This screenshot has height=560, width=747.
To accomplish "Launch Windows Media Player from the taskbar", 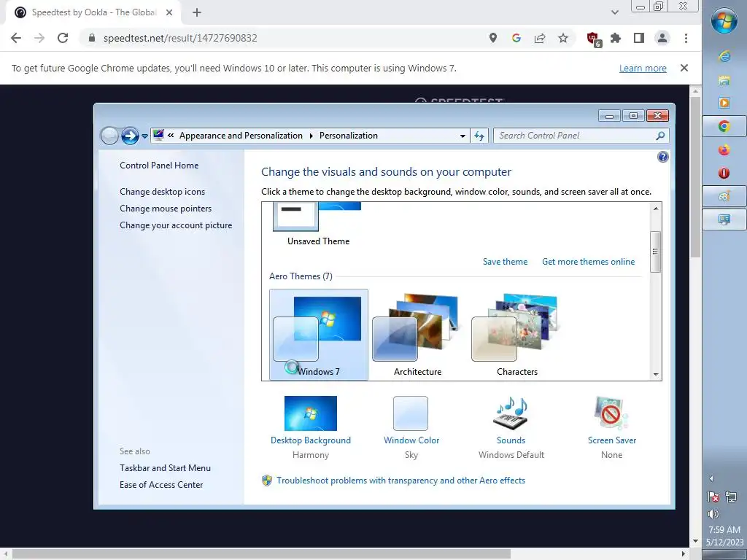I will tap(724, 102).
